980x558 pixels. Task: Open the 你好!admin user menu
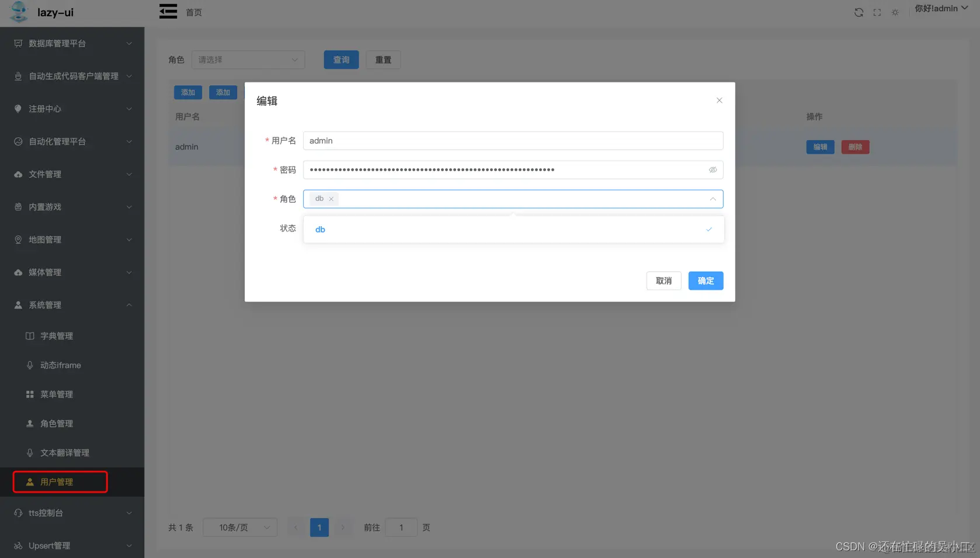click(941, 9)
